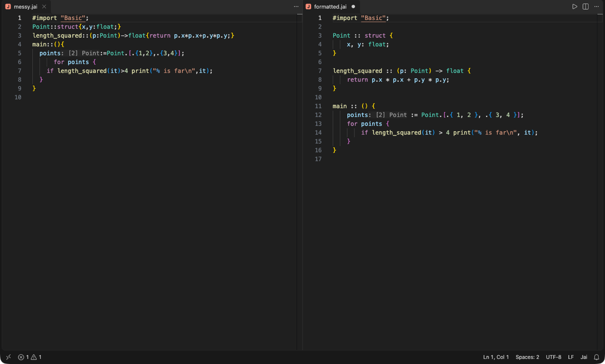Click 'Point :: struct {' in formatted.jai

(x=362, y=35)
